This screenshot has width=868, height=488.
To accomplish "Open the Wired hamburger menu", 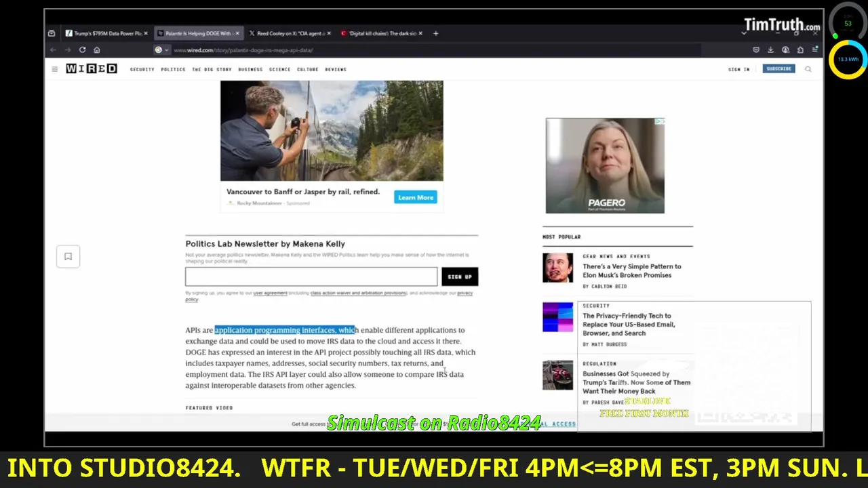I will [55, 69].
